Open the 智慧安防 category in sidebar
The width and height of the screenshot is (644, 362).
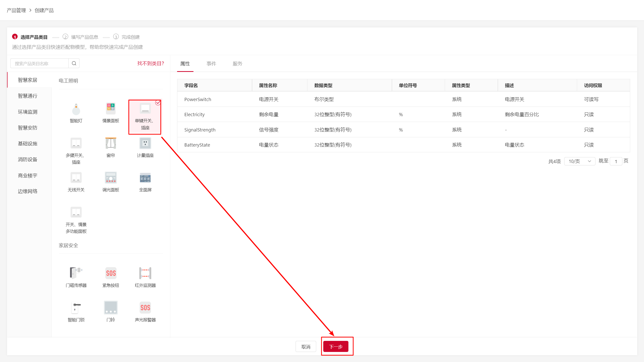(28, 128)
